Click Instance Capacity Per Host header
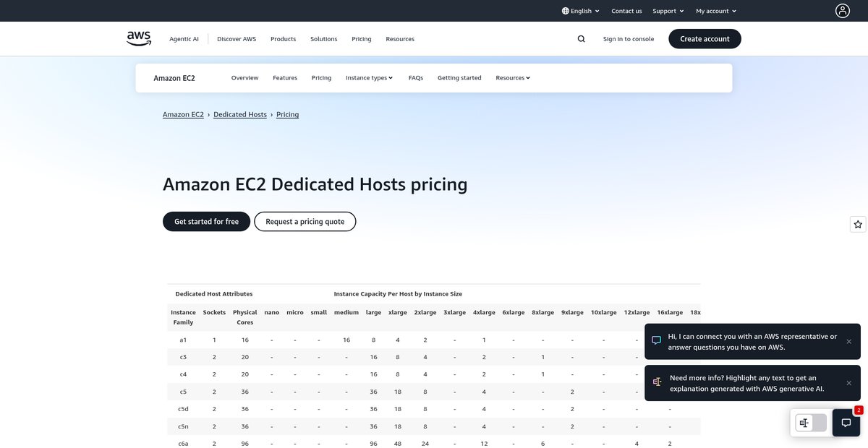 [x=398, y=294]
